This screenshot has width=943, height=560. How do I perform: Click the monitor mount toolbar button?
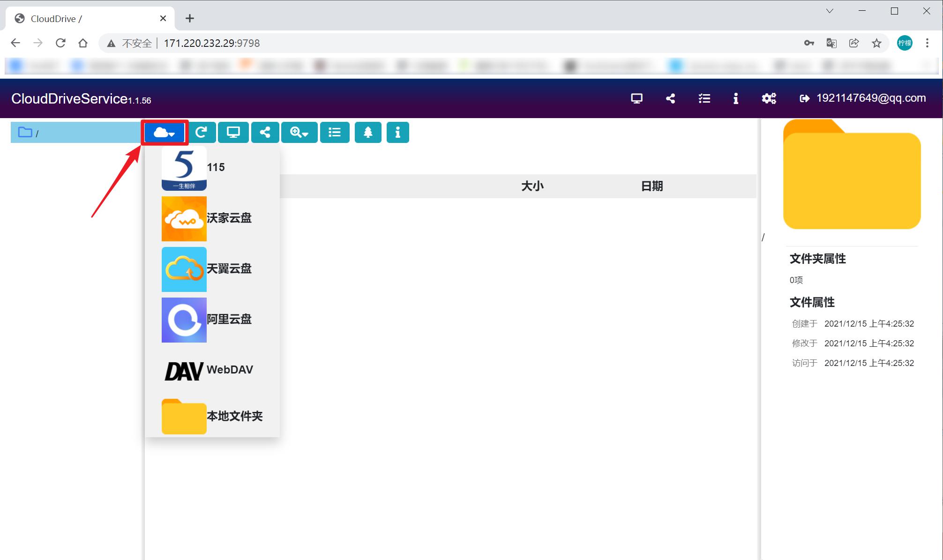[233, 133]
